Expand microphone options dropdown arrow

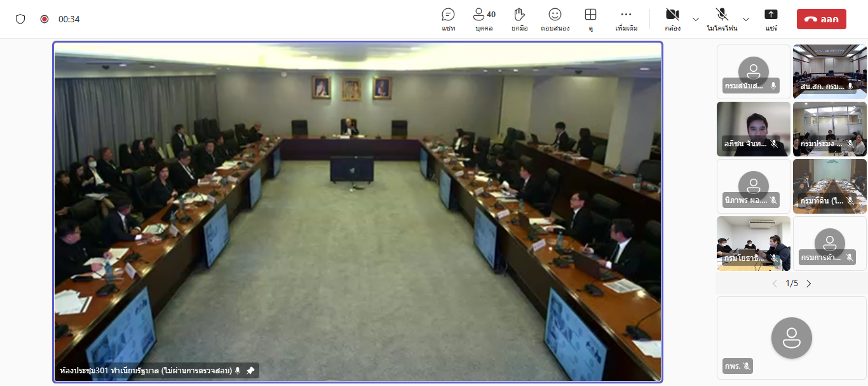746,19
